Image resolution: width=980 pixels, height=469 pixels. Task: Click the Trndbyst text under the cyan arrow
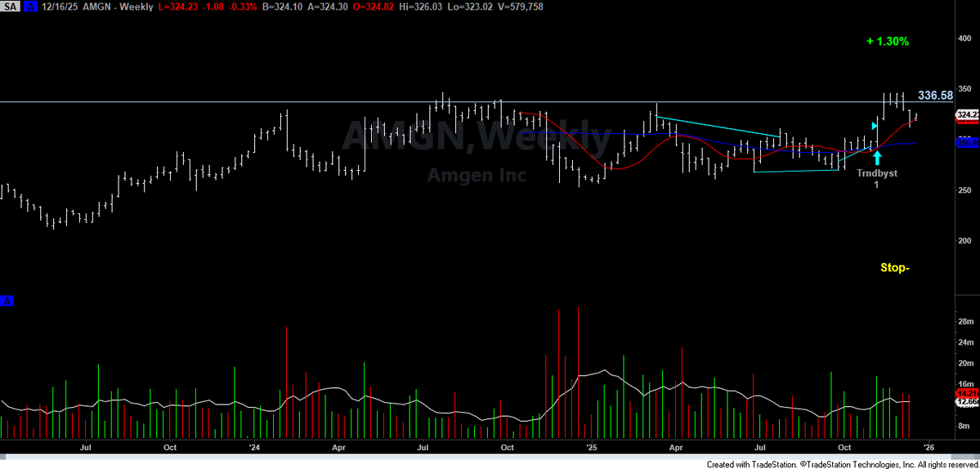point(876,173)
